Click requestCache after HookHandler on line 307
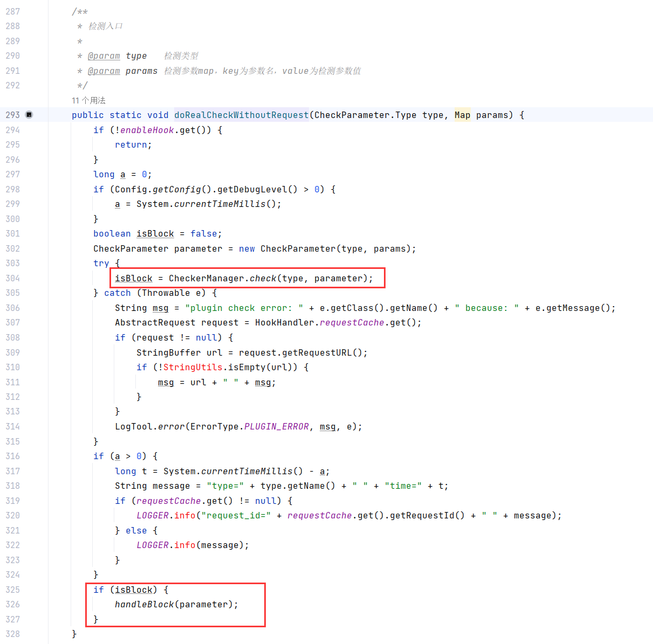Screen dimensions: 653x644 [352, 322]
